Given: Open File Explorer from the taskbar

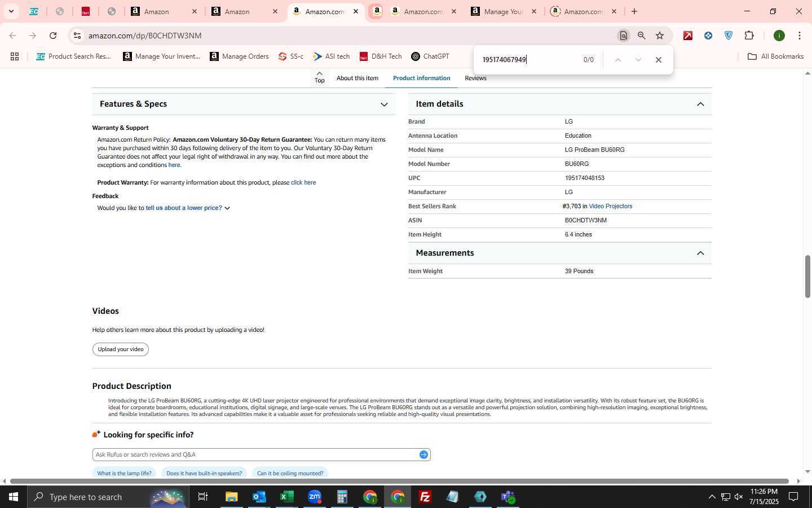Looking at the screenshot, I should [232, 497].
